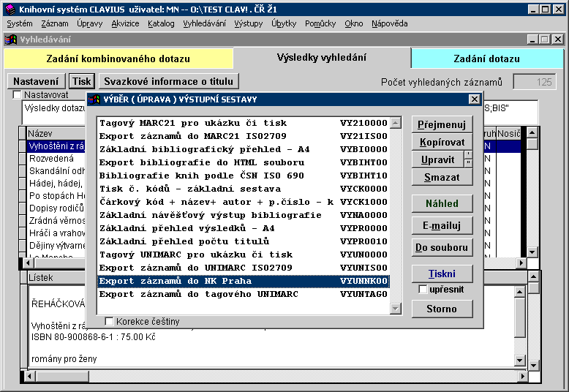Open the Systém menu
This screenshot has height=392, width=569.
pyautogui.click(x=20, y=23)
